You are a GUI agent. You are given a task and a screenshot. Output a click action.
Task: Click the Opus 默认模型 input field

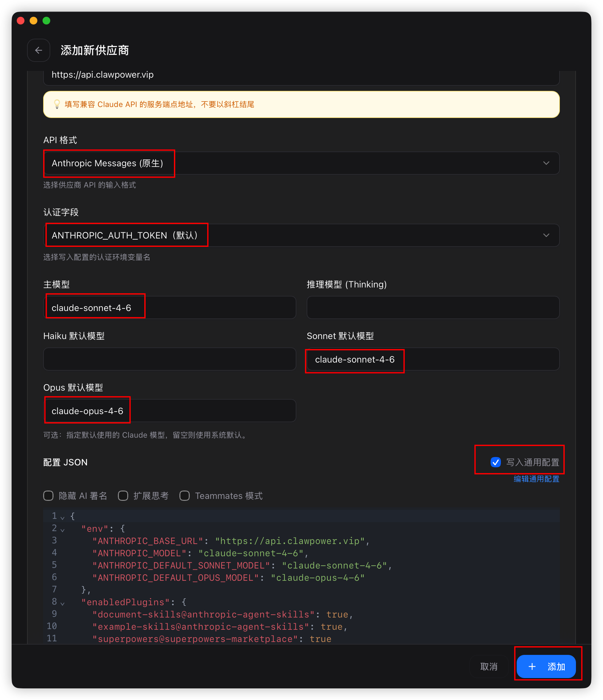169,411
